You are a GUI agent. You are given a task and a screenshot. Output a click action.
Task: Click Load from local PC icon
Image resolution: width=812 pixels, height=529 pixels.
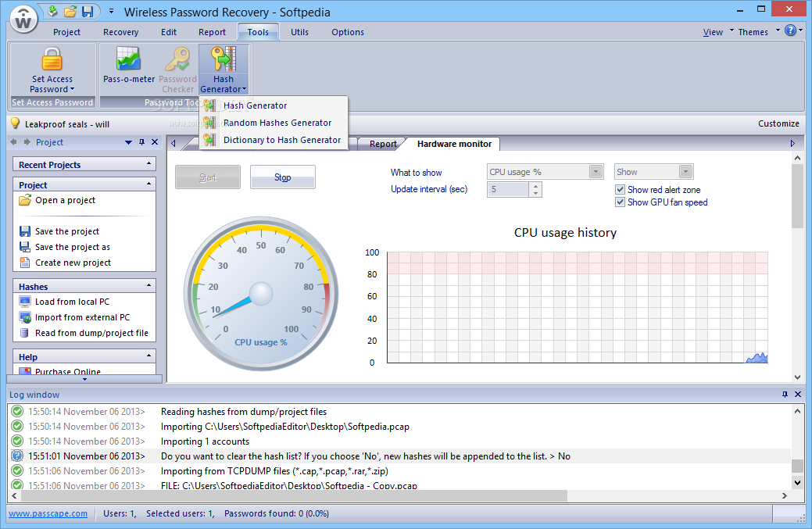tap(25, 301)
